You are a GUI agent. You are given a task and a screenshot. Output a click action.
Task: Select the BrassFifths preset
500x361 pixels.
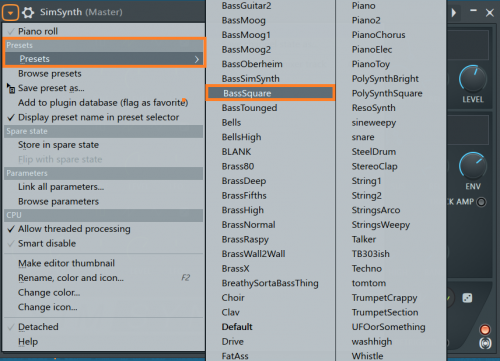click(x=244, y=196)
